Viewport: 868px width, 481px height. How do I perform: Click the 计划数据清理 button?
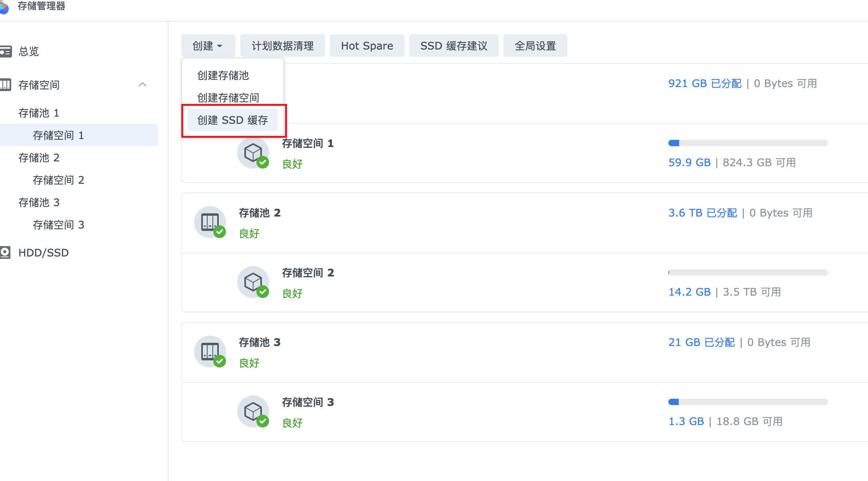pos(283,46)
